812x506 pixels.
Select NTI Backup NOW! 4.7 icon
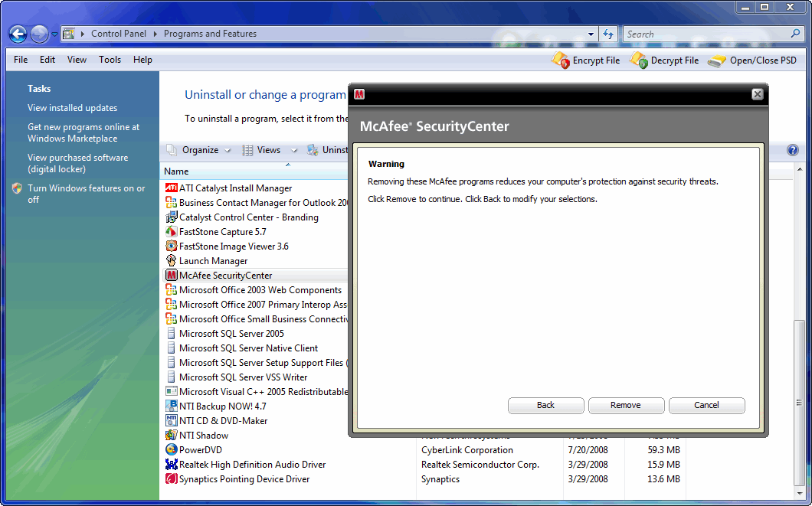(x=172, y=406)
